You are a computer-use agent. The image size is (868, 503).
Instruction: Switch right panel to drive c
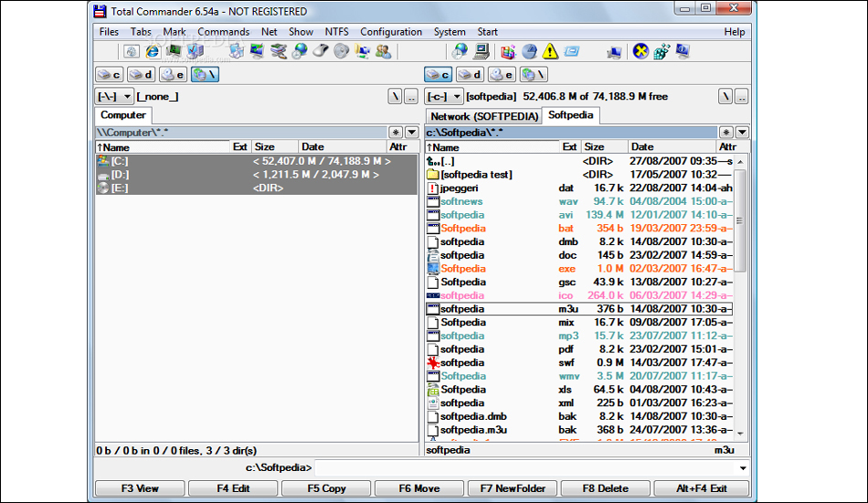pyautogui.click(x=439, y=74)
